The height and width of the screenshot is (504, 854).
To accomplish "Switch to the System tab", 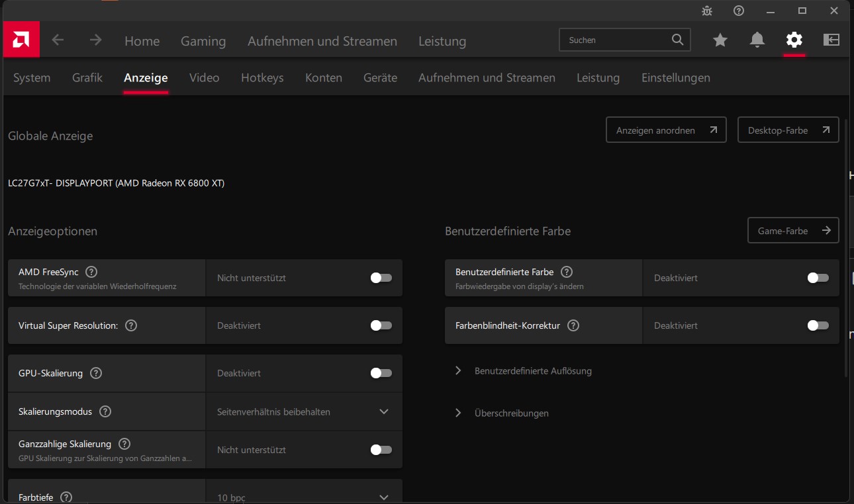I will 32,77.
